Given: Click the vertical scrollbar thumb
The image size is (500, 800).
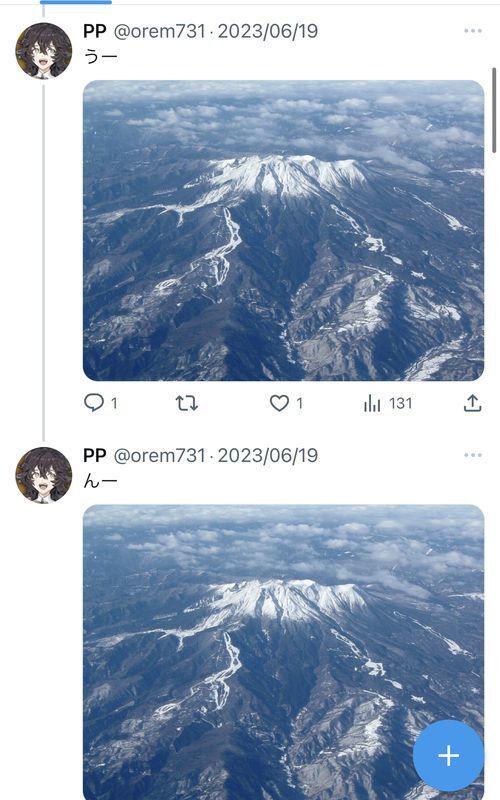Looking at the screenshot, I should point(494,110).
